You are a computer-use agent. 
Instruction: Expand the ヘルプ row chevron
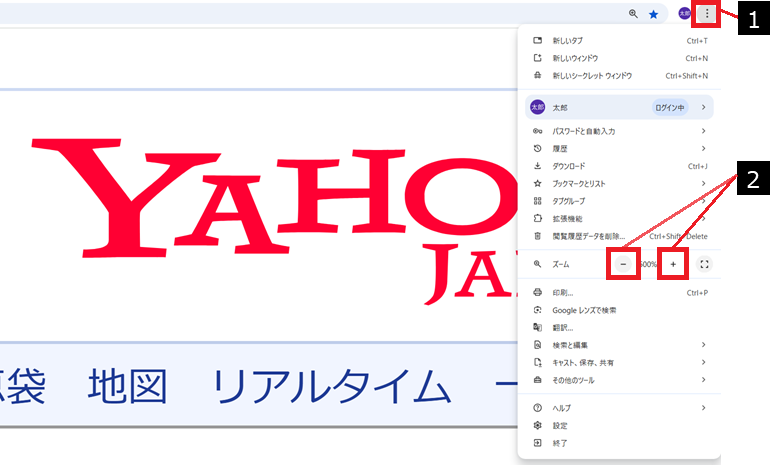[x=703, y=408]
